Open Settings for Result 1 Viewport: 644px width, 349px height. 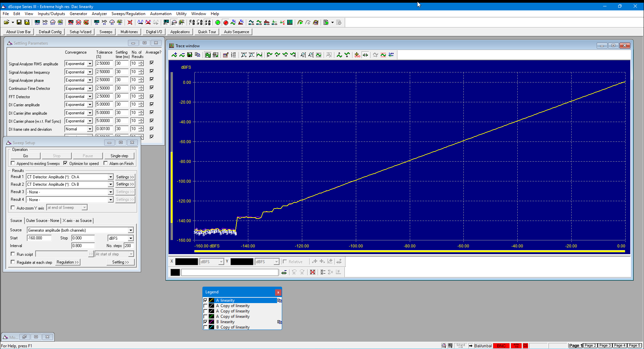tap(125, 177)
